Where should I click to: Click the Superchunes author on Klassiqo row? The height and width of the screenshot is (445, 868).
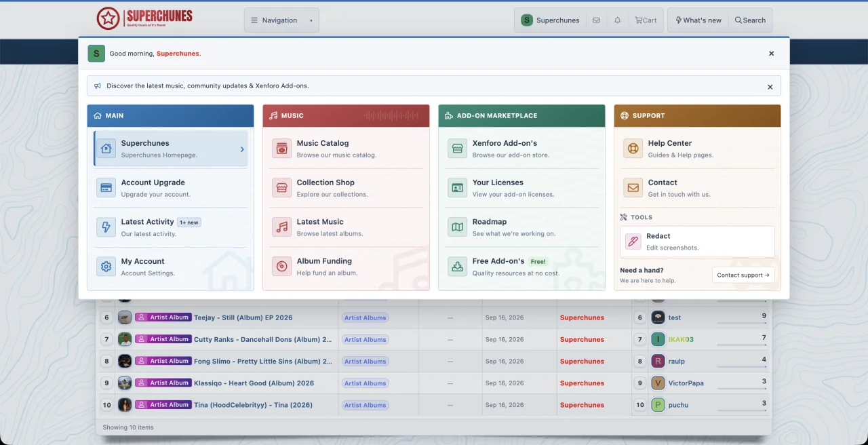(x=582, y=383)
